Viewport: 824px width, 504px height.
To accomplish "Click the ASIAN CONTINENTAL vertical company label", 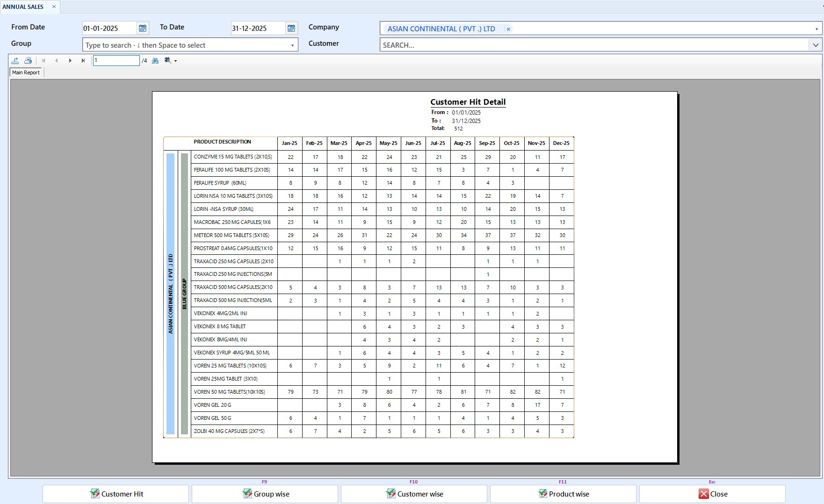I will [170, 294].
